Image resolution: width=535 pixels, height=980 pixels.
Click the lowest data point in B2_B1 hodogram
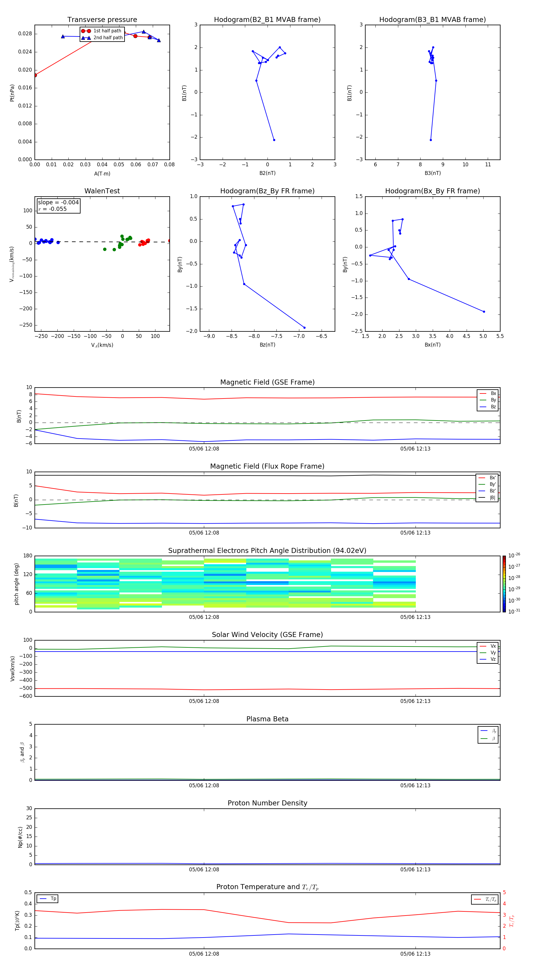274,140
